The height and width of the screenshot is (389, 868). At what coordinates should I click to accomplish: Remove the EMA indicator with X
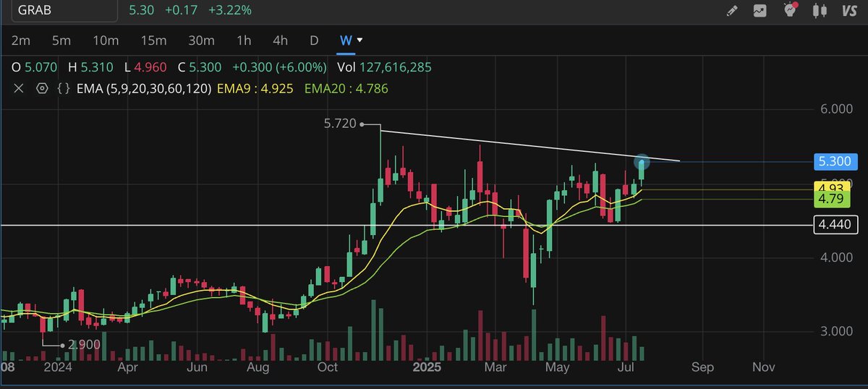pos(20,88)
